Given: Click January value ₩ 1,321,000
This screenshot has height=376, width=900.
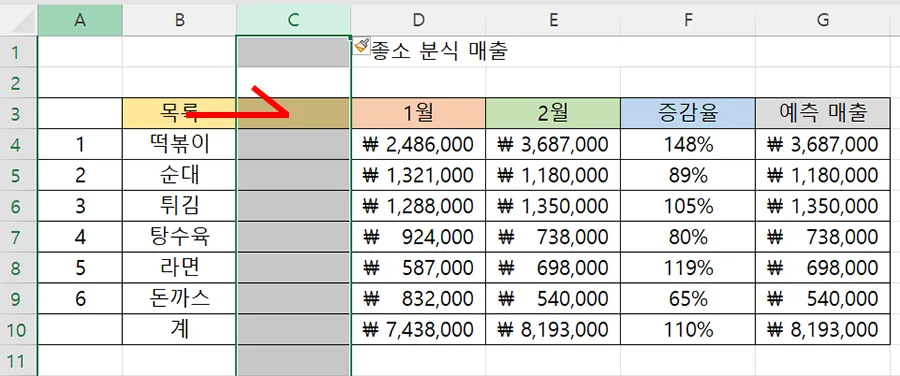Looking at the screenshot, I should coord(418,175).
